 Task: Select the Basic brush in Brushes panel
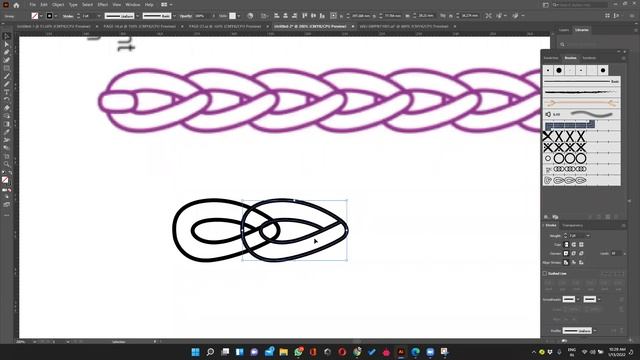click(581, 82)
